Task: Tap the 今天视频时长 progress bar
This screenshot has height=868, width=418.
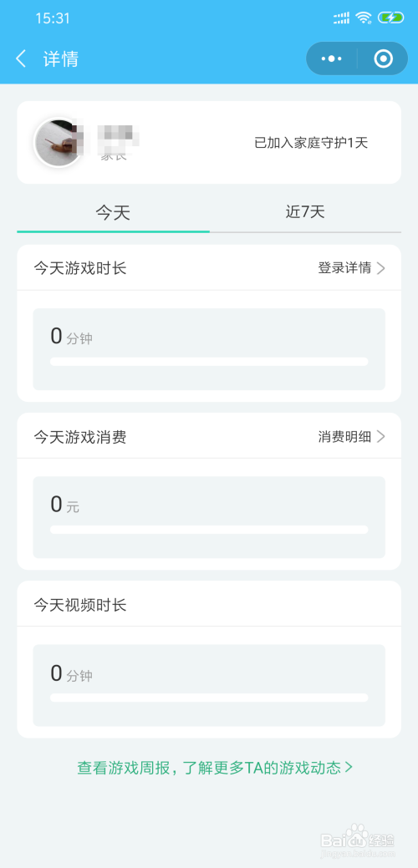Action: [x=209, y=698]
